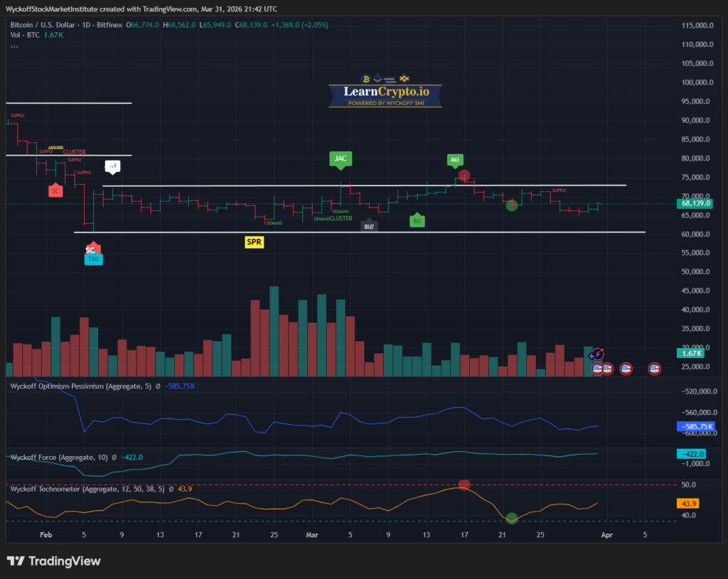Click 17 on the date axis in March

click(464, 535)
